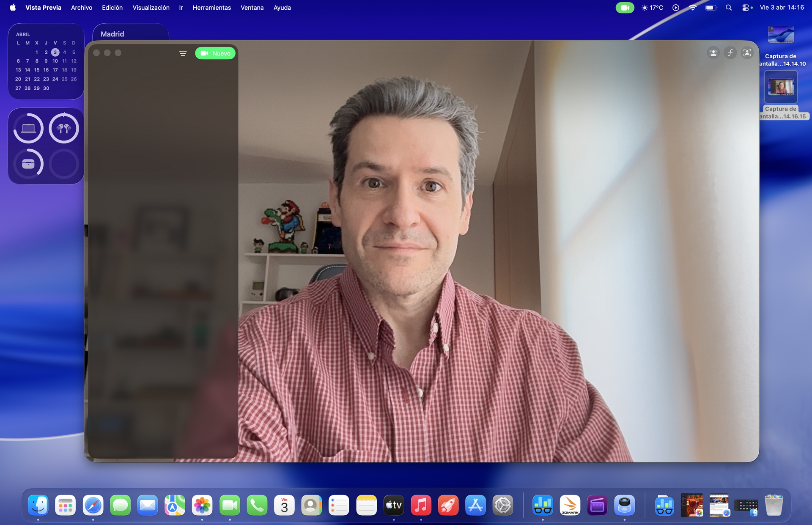Click the green Nuevo FaceTime button
812x525 pixels.
[215, 53]
